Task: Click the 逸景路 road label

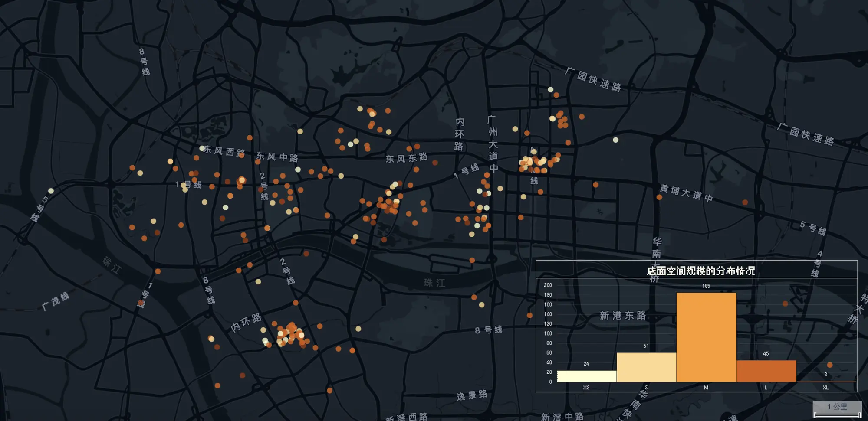Action: pos(472,395)
